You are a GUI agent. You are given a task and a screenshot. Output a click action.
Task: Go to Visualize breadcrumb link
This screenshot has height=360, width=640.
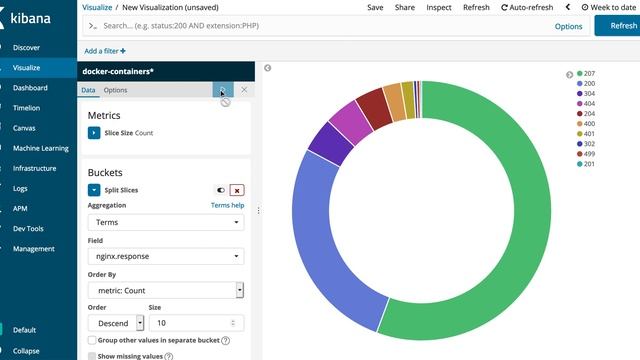(x=97, y=7)
